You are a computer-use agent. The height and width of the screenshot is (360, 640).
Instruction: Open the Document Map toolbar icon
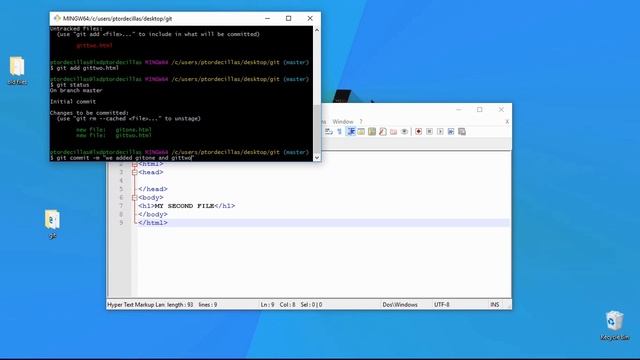coord(372,131)
